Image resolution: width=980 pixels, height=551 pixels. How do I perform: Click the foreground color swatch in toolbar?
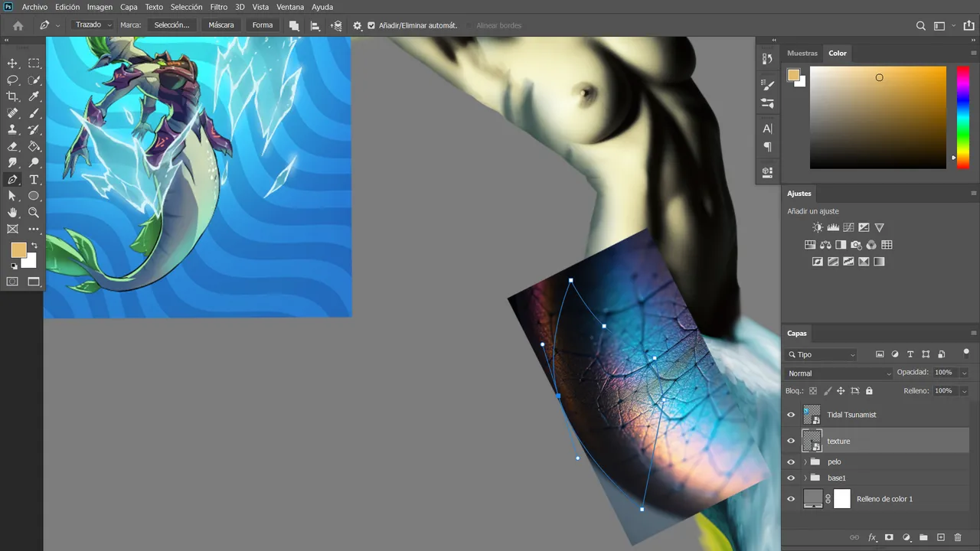coord(18,249)
